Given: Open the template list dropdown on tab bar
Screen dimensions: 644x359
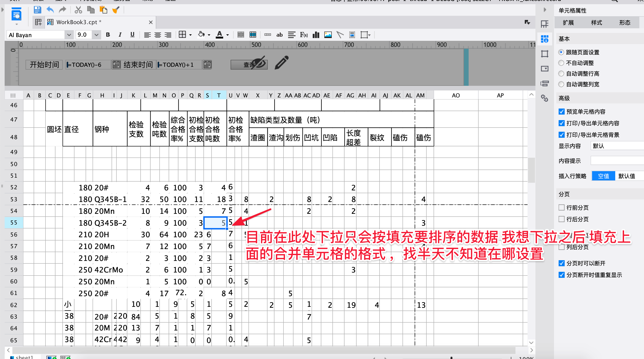Looking at the screenshot, I should [527, 22].
